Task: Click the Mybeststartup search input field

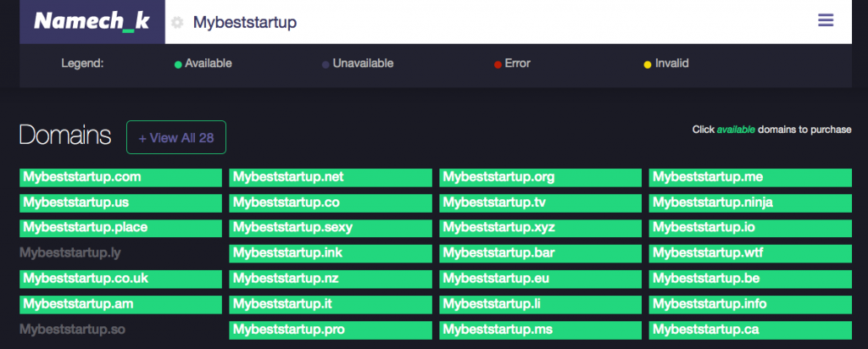Action: point(498,23)
